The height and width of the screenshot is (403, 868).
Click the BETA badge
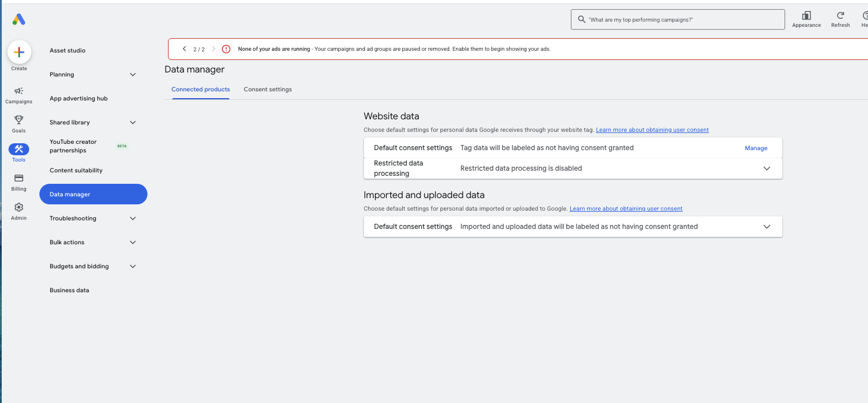click(122, 146)
